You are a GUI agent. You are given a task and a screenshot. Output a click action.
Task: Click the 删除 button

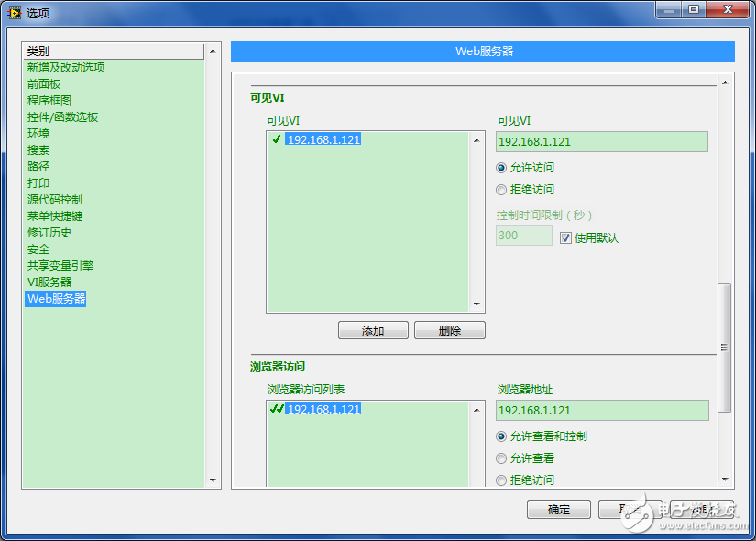tap(450, 331)
